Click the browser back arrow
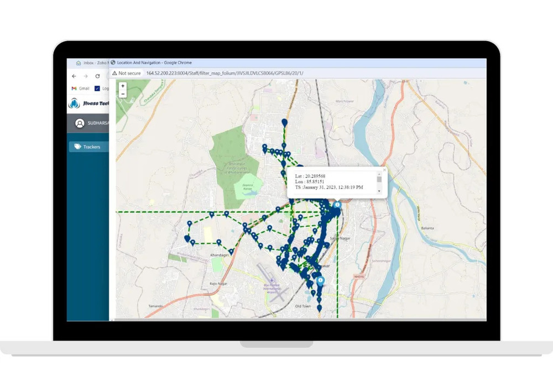The width and height of the screenshot is (553, 392). pos(74,76)
